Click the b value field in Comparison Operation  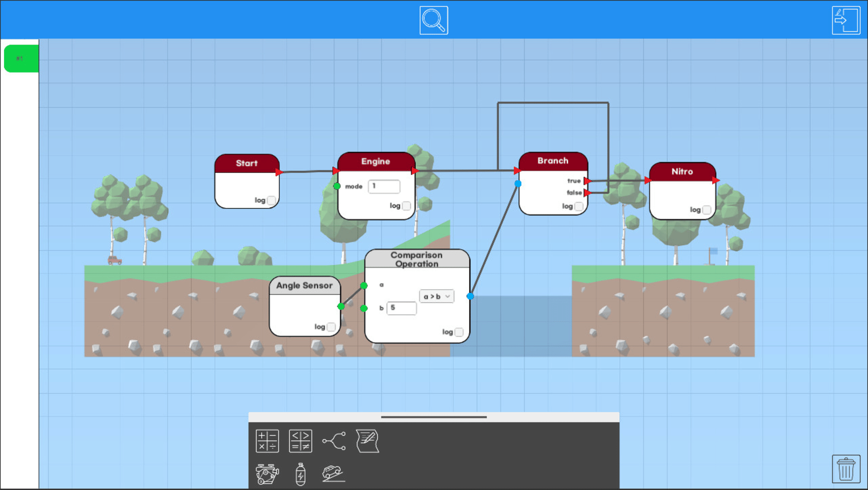[401, 308]
